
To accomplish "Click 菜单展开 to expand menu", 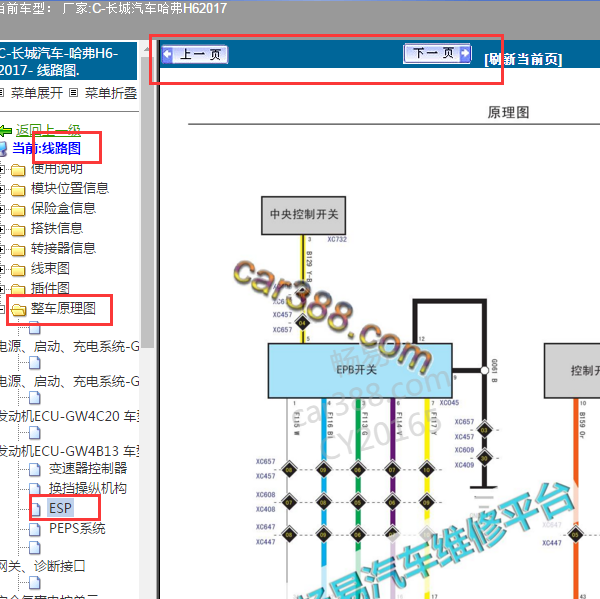I will [x=37, y=93].
